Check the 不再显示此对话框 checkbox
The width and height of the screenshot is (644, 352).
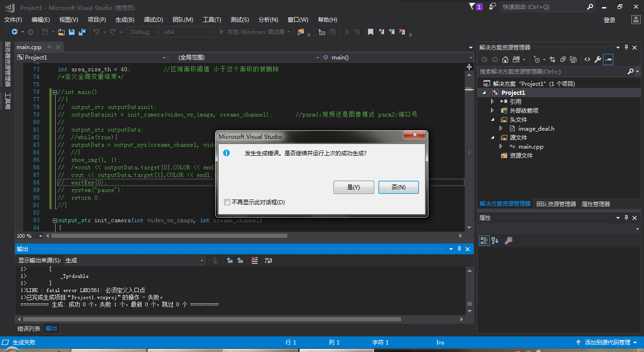point(227,202)
